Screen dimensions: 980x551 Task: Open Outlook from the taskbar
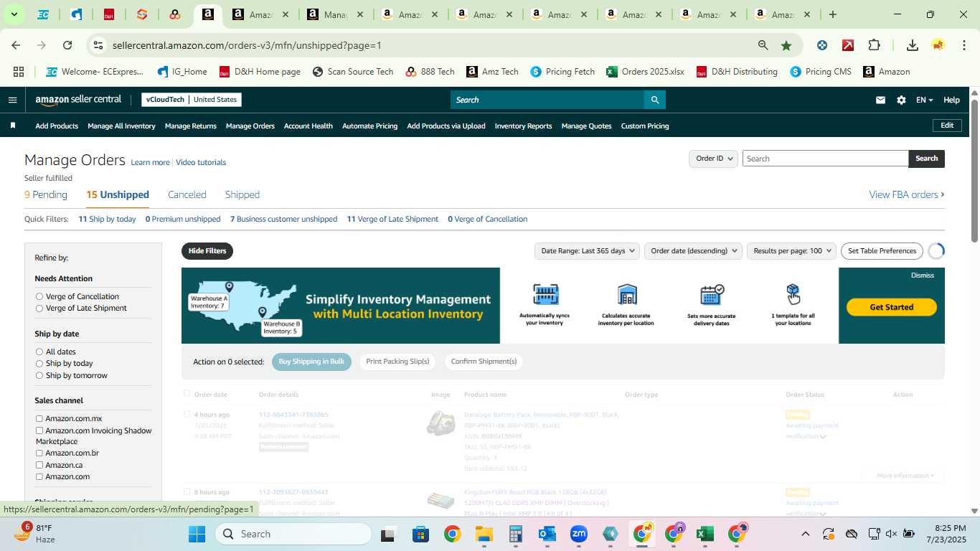click(x=547, y=534)
